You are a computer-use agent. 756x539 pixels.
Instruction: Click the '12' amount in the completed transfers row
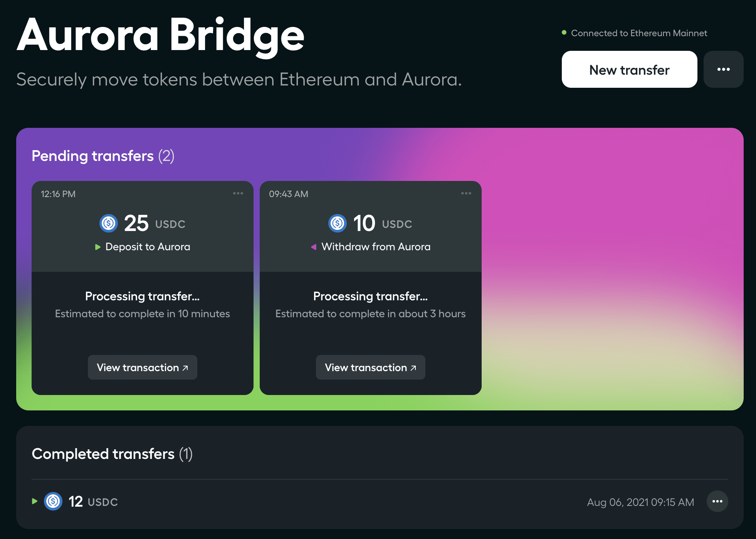point(76,502)
